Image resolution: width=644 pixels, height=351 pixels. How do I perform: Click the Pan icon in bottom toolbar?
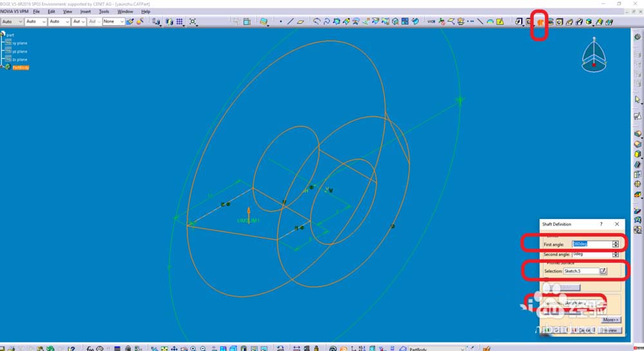tap(174, 348)
